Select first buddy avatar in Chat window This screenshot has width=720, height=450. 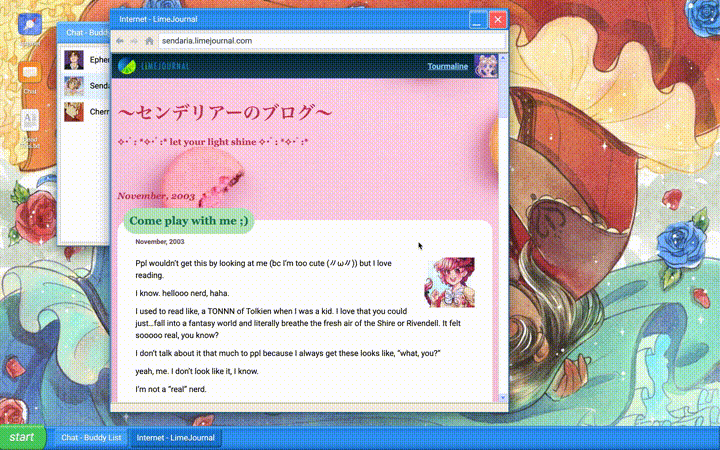click(74, 60)
